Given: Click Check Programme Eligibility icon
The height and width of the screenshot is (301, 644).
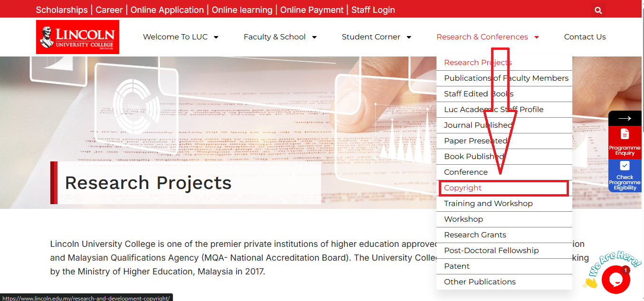Looking at the screenshot, I should click(625, 166).
